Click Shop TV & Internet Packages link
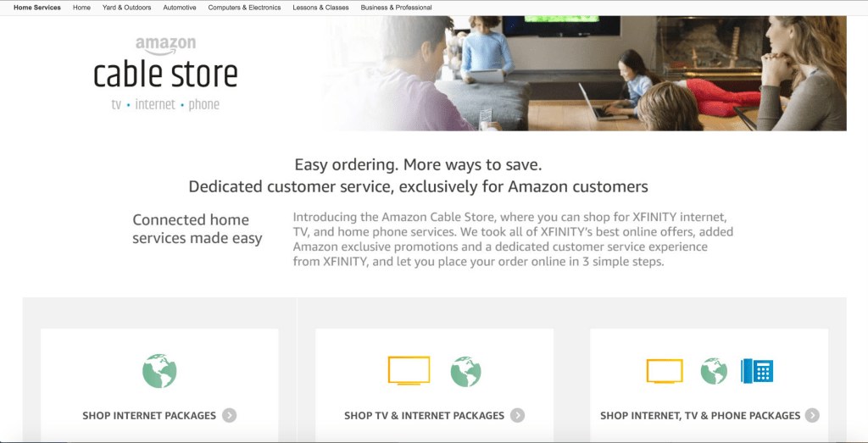This screenshot has width=868, height=443. point(424,415)
